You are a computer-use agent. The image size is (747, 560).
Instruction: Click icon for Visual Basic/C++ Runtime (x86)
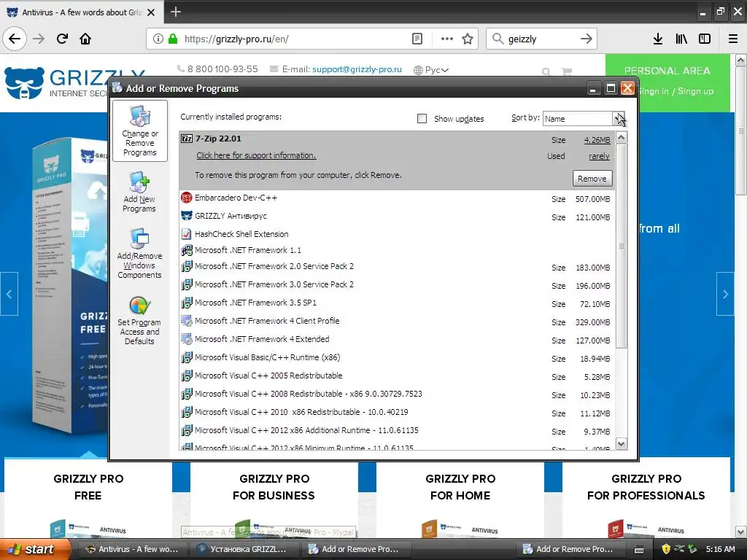187,357
